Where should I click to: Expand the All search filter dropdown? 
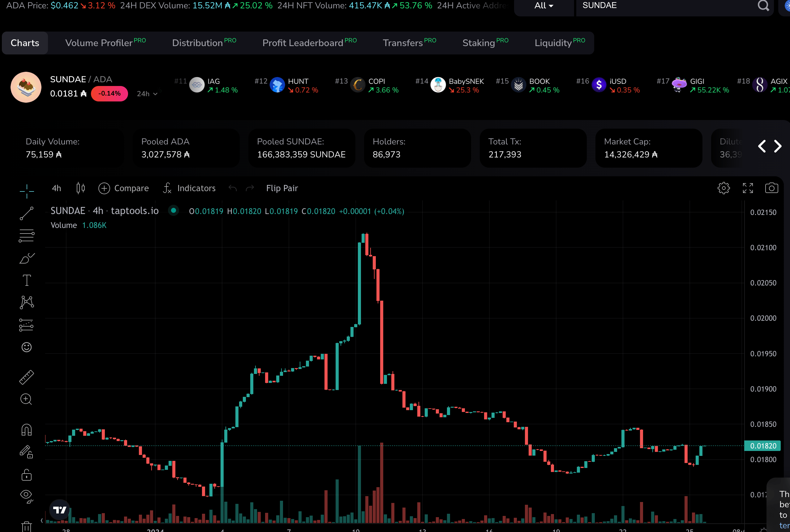(x=544, y=6)
